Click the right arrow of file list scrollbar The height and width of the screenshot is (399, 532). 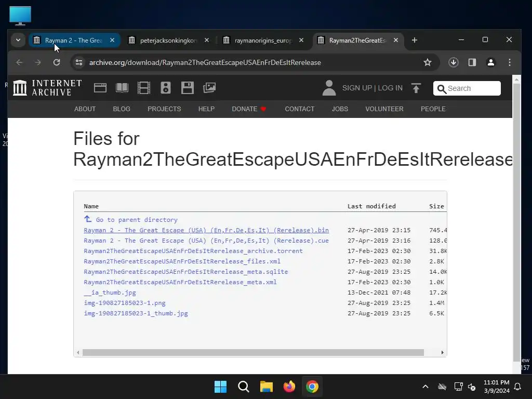442,353
